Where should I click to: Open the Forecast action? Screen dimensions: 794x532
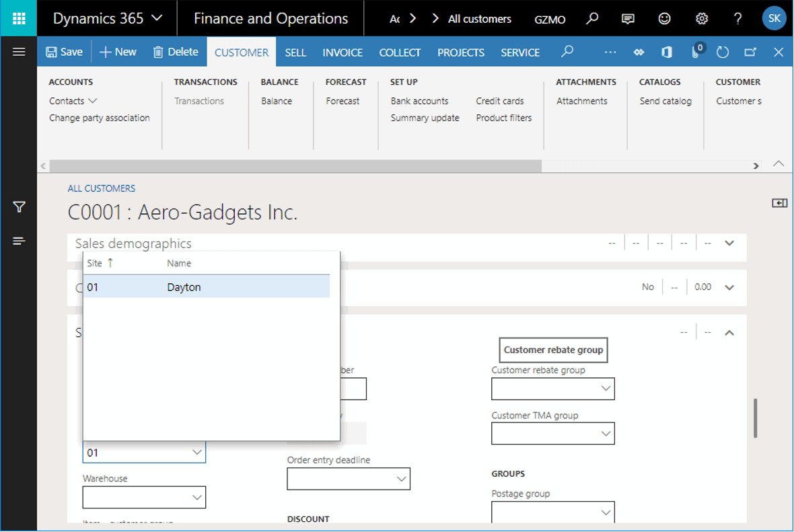(342, 101)
